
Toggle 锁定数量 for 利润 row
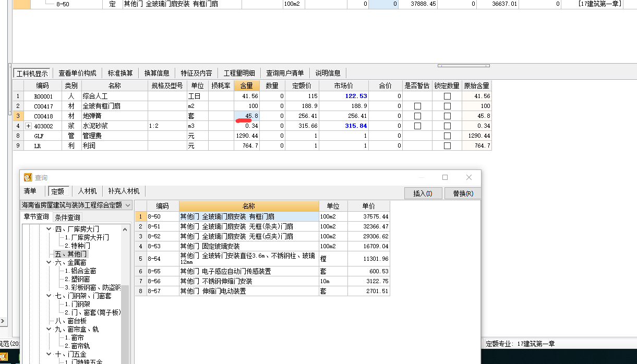(447, 145)
